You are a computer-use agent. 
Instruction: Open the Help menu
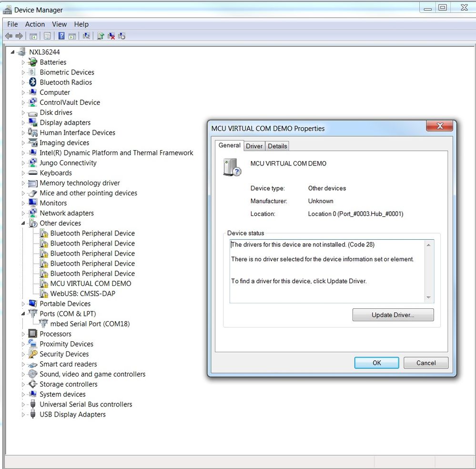tap(81, 24)
